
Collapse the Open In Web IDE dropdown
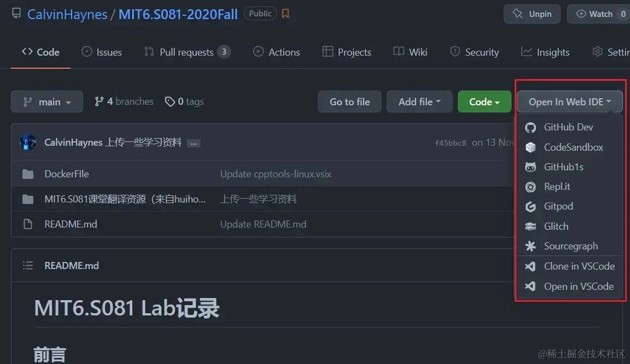[570, 102]
